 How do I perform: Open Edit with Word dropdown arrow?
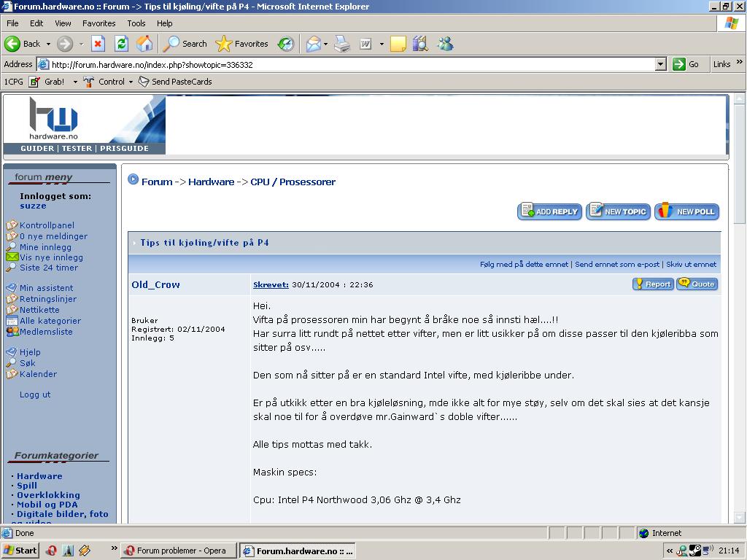coord(382,44)
